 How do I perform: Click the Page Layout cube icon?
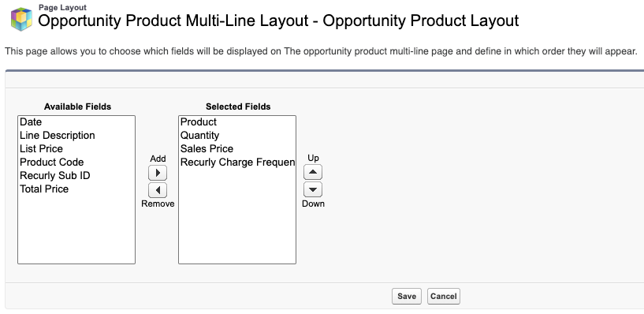point(21,18)
